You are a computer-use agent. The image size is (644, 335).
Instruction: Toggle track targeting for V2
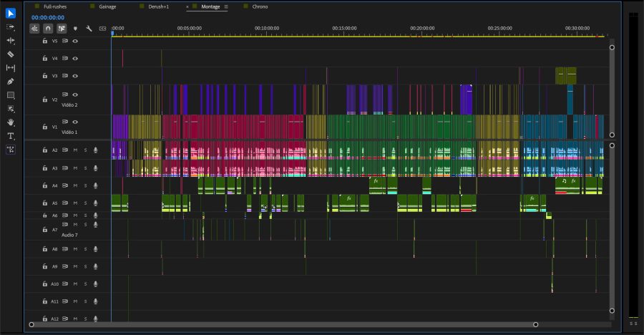pyautogui.click(x=54, y=100)
